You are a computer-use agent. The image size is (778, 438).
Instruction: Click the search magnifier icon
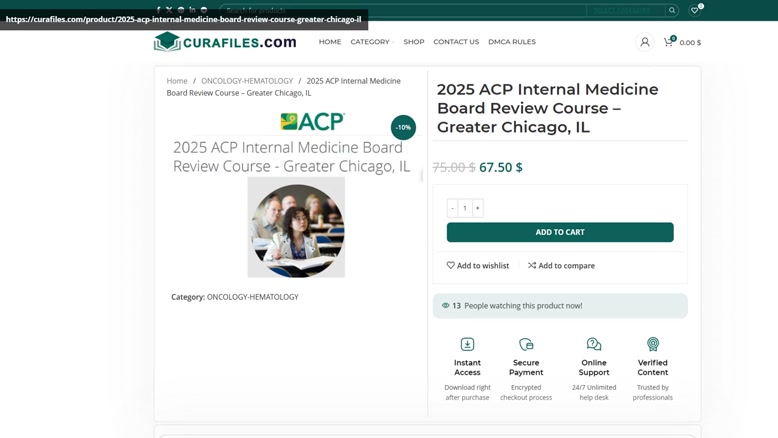point(672,10)
